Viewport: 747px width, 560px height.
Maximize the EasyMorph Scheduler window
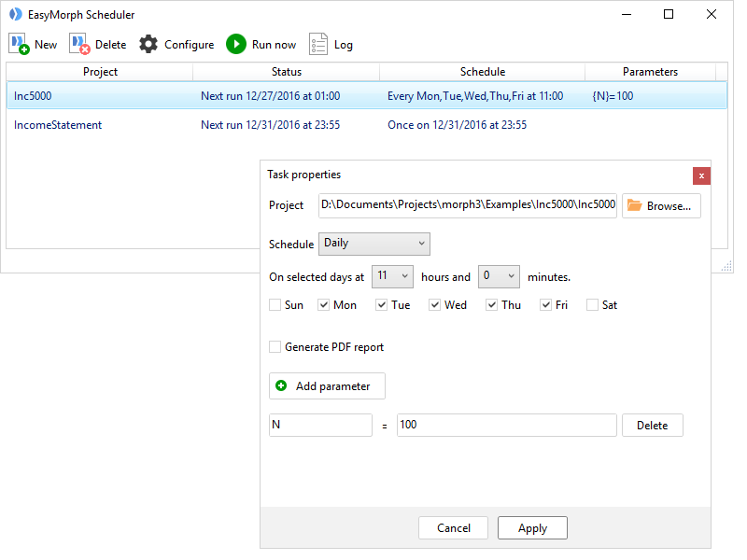click(x=669, y=14)
